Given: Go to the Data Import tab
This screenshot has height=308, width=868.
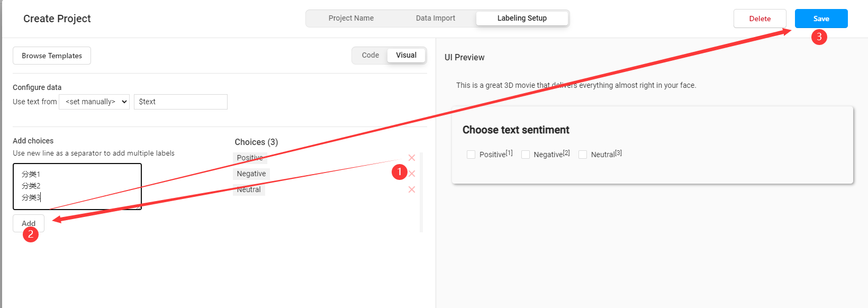Looking at the screenshot, I should [x=435, y=18].
